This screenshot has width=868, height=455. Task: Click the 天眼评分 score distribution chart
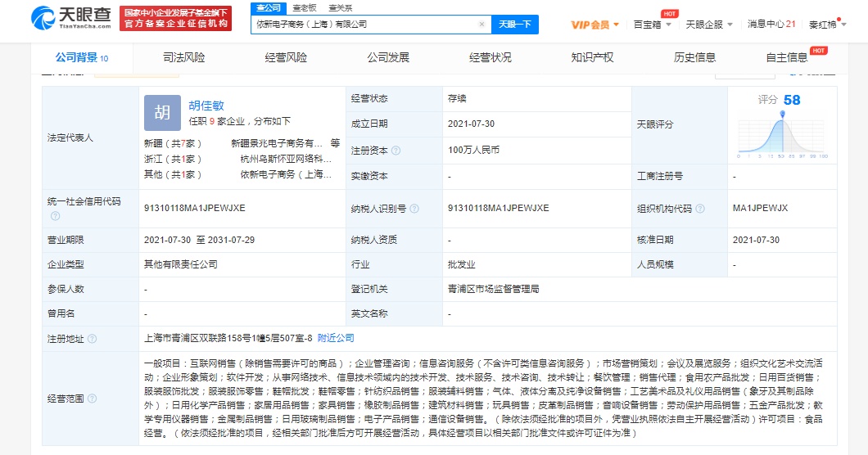click(x=783, y=135)
